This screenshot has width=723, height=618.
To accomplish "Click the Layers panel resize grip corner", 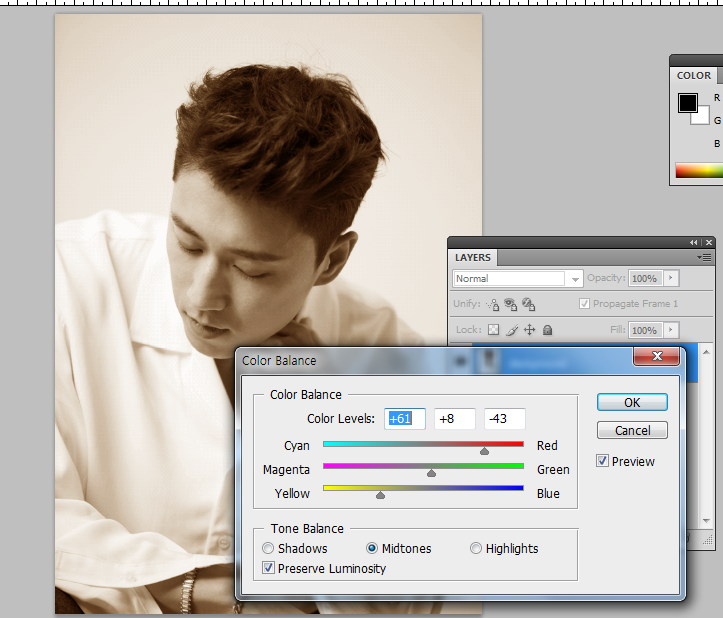I will (707, 540).
